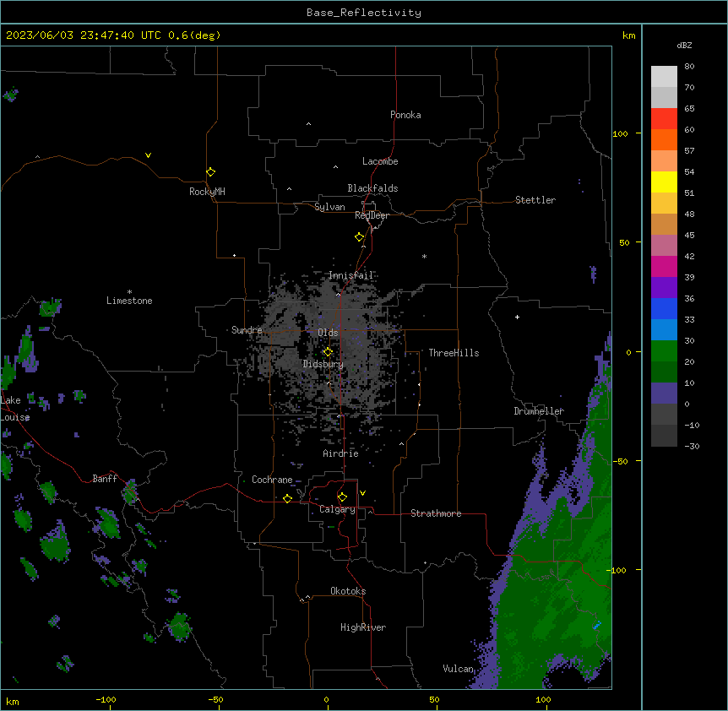
Task: Click the small blue 30 dBZ echo near Vulcan
Action: point(596,625)
